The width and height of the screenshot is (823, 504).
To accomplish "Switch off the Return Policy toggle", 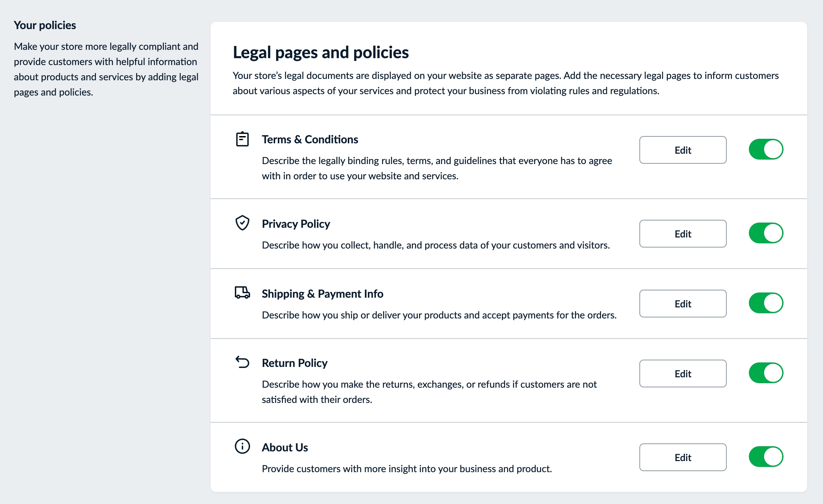I will (766, 373).
